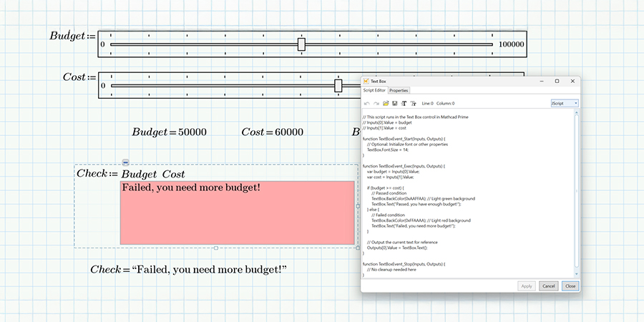Click the undo icon in Script Editor toolbar

coord(367,104)
